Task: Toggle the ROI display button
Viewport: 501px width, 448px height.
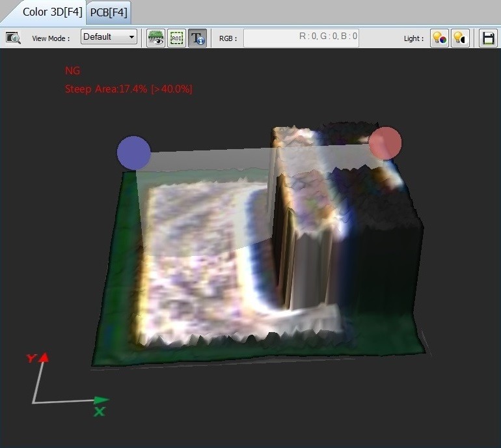Action: click(176, 38)
